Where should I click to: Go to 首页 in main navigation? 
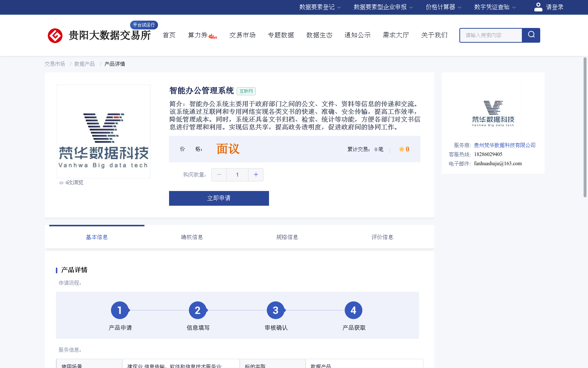coord(169,35)
